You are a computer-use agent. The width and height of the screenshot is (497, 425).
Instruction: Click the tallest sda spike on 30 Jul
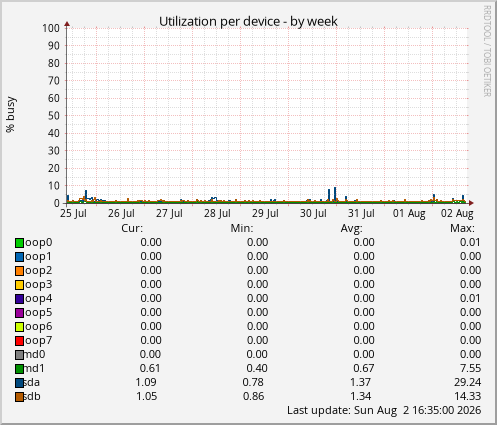click(x=335, y=194)
